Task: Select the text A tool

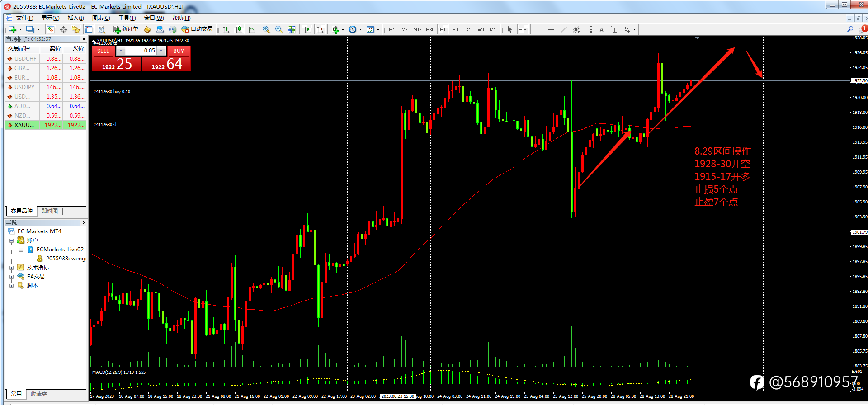Action: pyautogui.click(x=601, y=29)
